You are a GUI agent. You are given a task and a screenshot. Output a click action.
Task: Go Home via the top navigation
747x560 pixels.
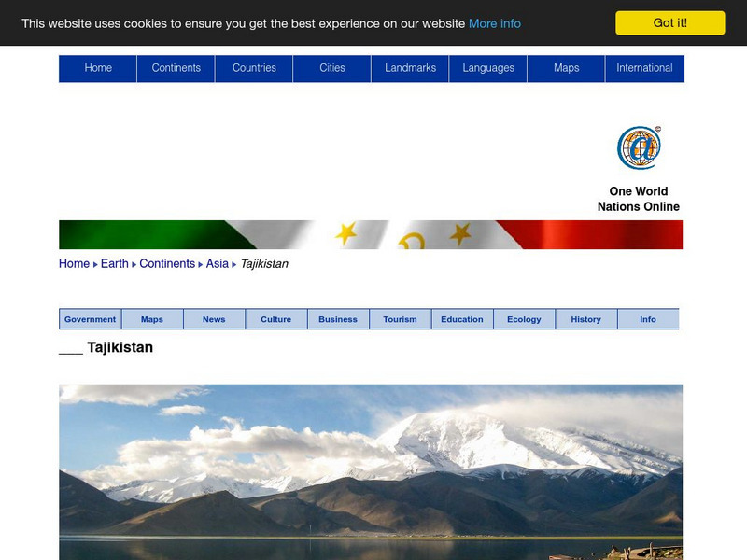click(x=99, y=67)
